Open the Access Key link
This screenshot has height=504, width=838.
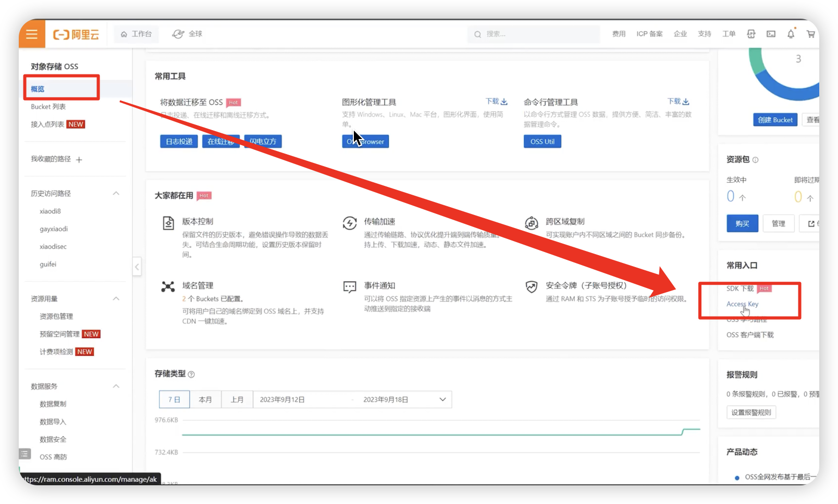pos(743,304)
